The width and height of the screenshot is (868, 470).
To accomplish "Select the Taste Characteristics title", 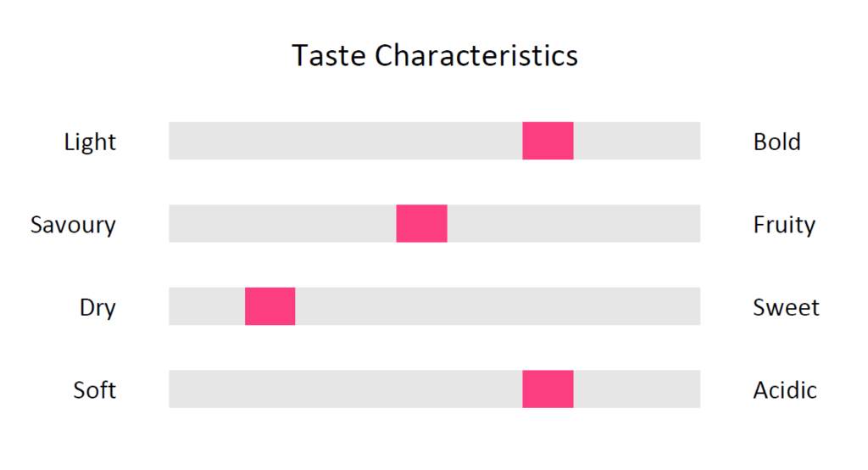I will click(435, 55).
